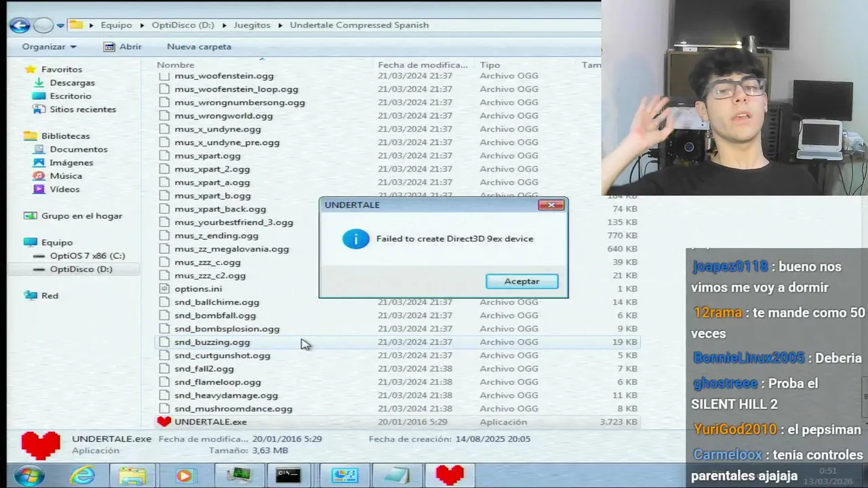Select the file snd_ballchime.ogg

click(x=216, y=302)
